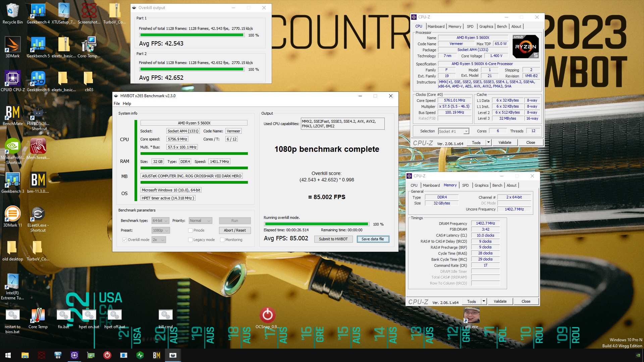Launch the MemTweak desktop icon
This screenshot has width=644, height=362.
[x=38, y=149]
